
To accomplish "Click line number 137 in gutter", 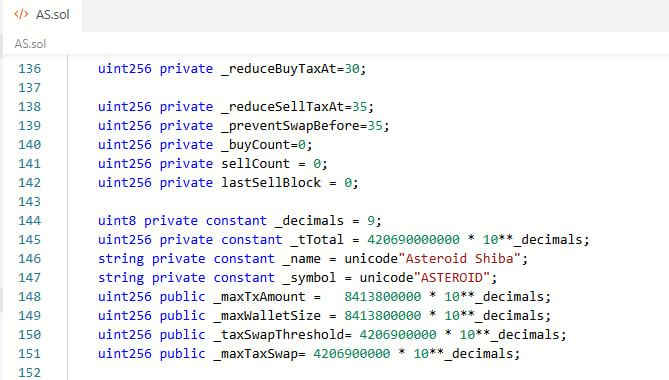I will (x=29, y=88).
